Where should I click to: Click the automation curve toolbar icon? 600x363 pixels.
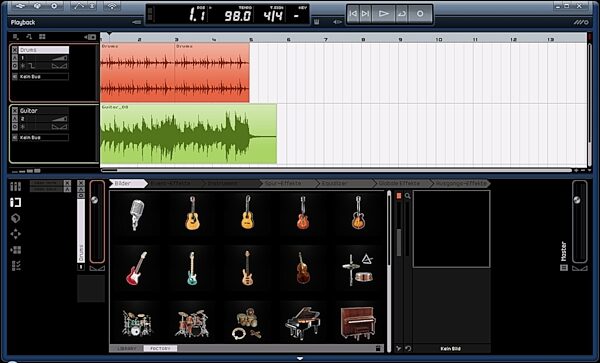point(80,6)
